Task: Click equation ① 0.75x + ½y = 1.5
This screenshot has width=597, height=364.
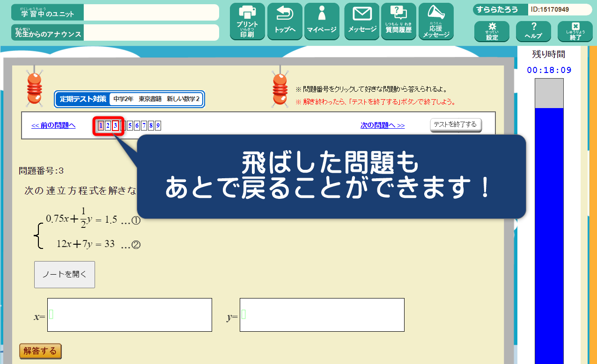Action: coord(93,219)
